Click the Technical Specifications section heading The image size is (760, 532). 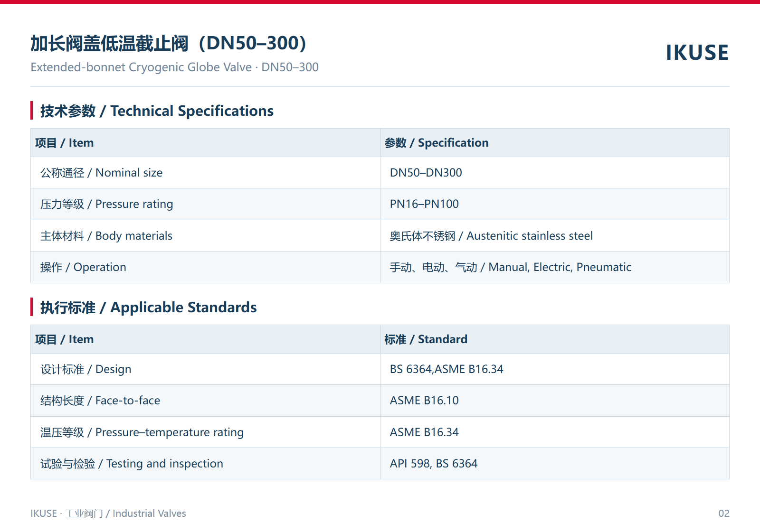pos(157,111)
